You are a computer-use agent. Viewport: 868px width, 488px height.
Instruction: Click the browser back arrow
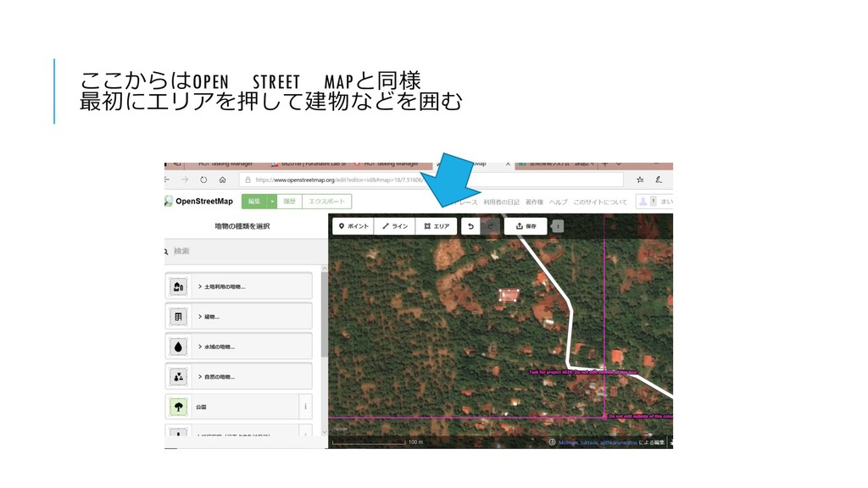click(x=167, y=180)
